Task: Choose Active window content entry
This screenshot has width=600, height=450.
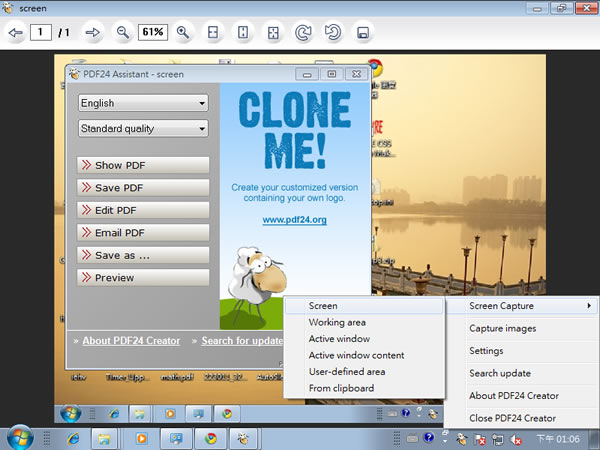Action: [x=364, y=355]
